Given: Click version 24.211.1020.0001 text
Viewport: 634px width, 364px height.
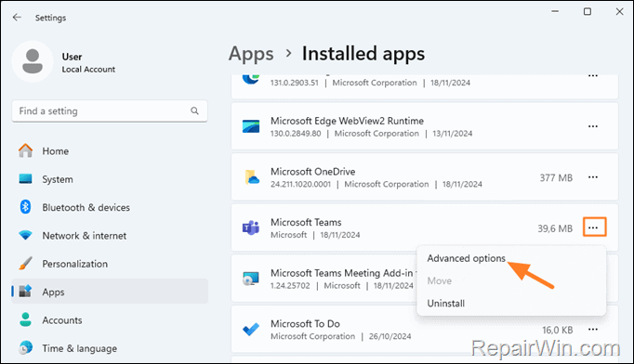Looking at the screenshot, I should click(x=300, y=184).
